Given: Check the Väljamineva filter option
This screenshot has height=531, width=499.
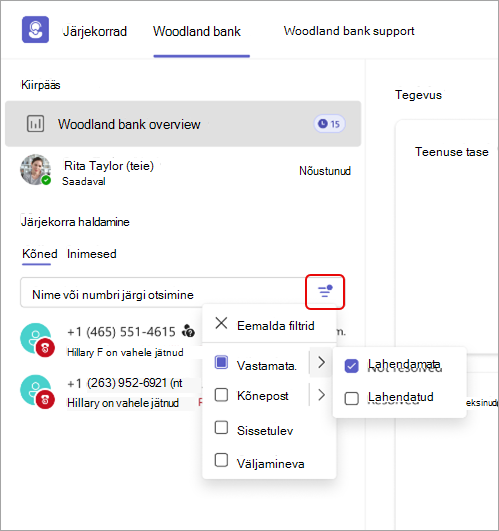Looking at the screenshot, I should tap(221, 460).
